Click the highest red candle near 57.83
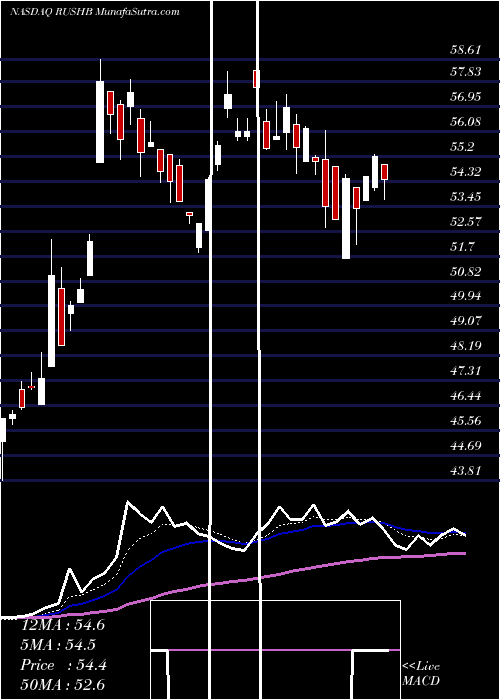Screen dimensions: 500x700 256,79
